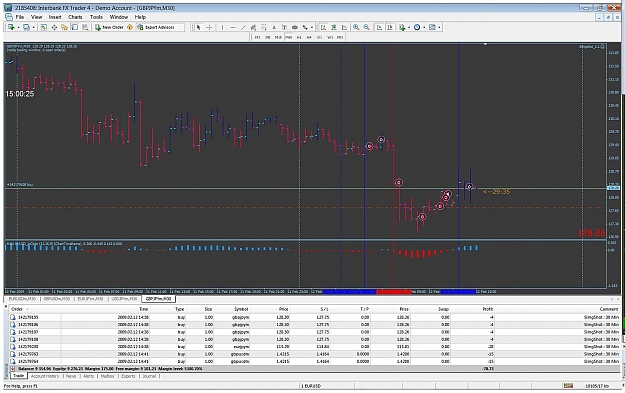Click the Periods clock icon
Viewport: 625px width, 393px height.
coord(417,27)
